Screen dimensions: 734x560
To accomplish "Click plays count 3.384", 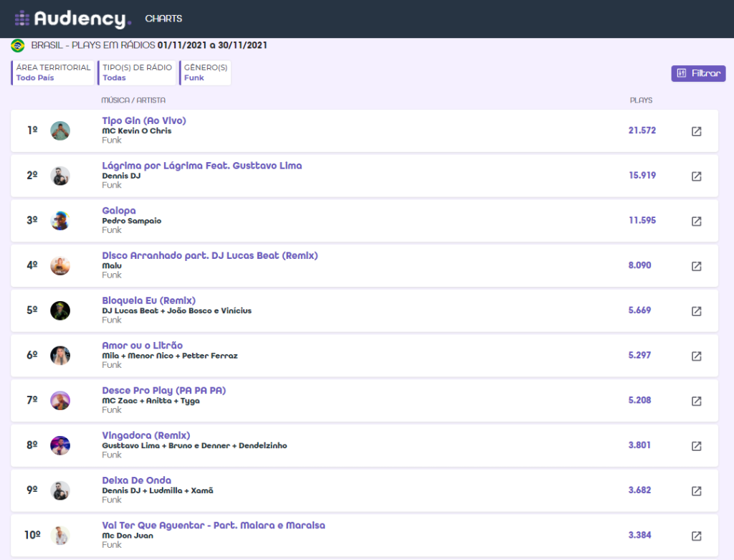I will [x=639, y=535].
